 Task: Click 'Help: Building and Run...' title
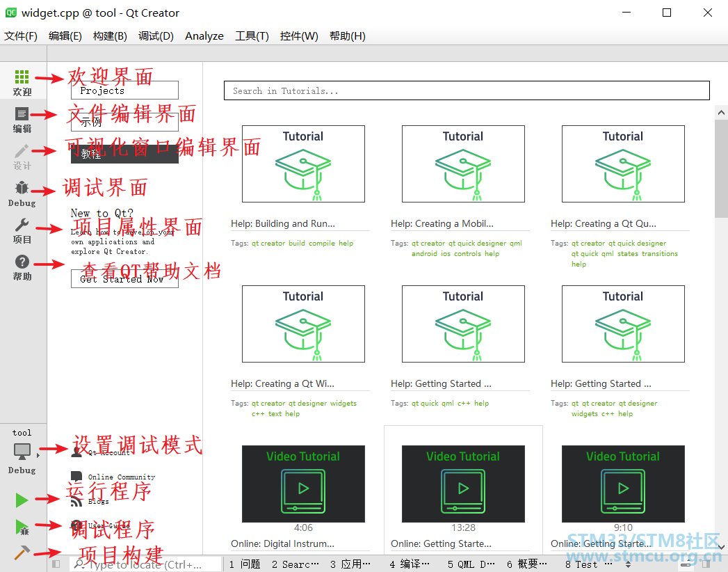[x=283, y=223]
